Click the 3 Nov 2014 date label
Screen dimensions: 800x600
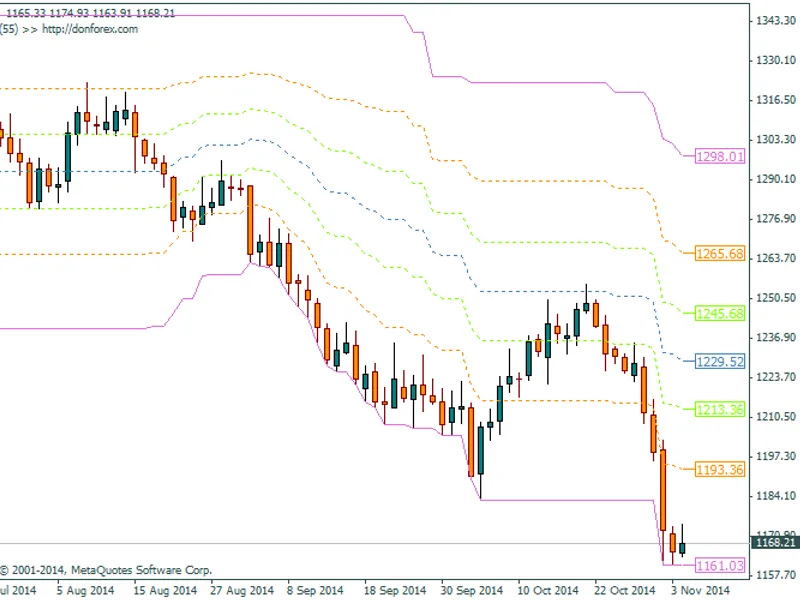[701, 590]
